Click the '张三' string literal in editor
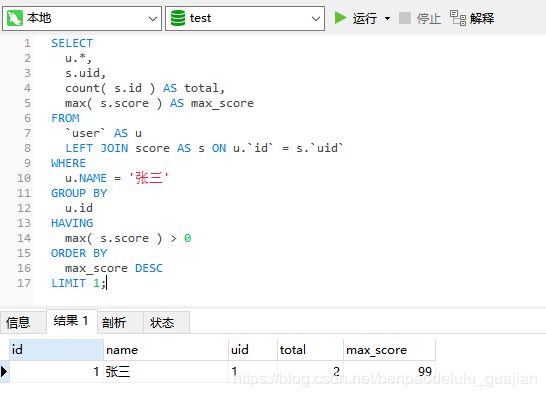Image resolution: width=546 pixels, height=397 pixels. (149, 178)
